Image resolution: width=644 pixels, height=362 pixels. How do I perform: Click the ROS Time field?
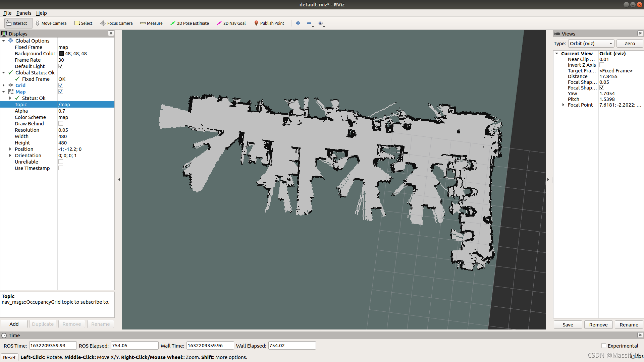point(53,346)
